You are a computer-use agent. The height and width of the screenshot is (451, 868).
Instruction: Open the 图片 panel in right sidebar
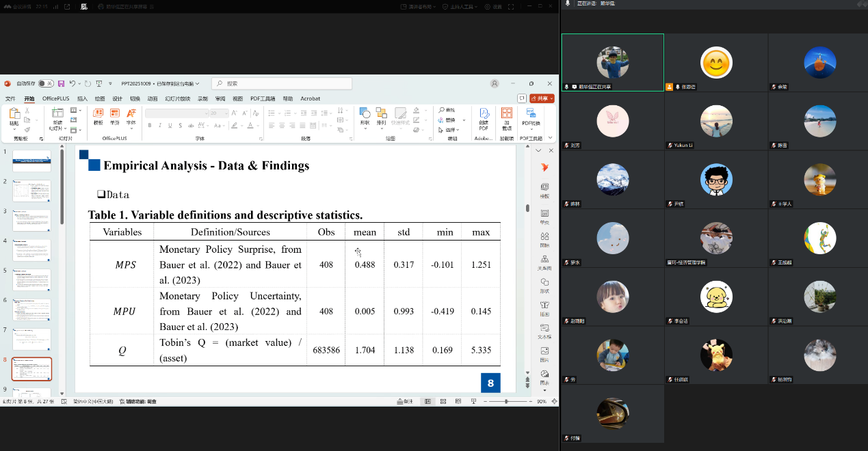(544, 353)
